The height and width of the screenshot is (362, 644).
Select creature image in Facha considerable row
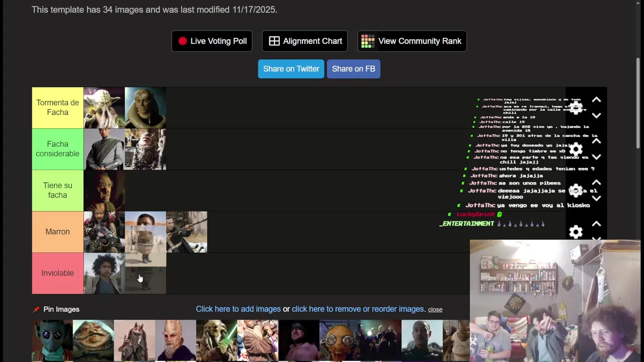click(145, 149)
